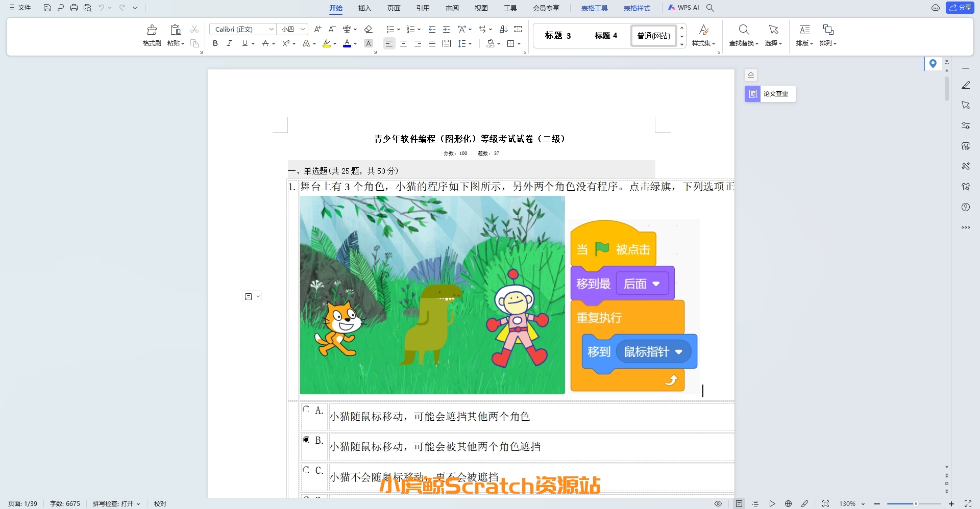Screen dimensions: 980x509
Task: Select radio button for option B
Action: click(306, 439)
